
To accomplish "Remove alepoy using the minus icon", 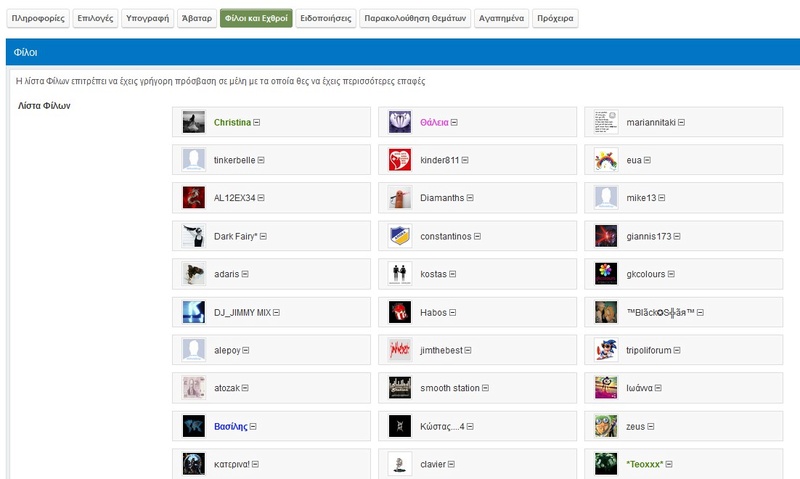I will (246, 350).
